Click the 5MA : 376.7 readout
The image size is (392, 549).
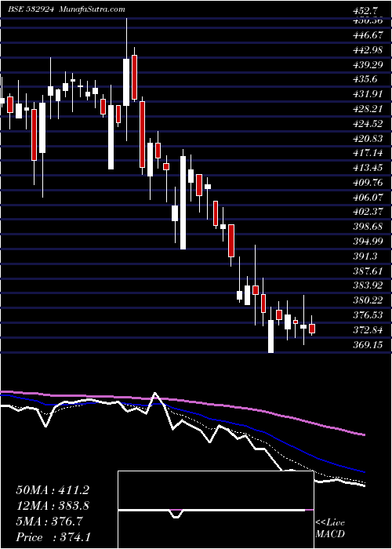(x=49, y=522)
